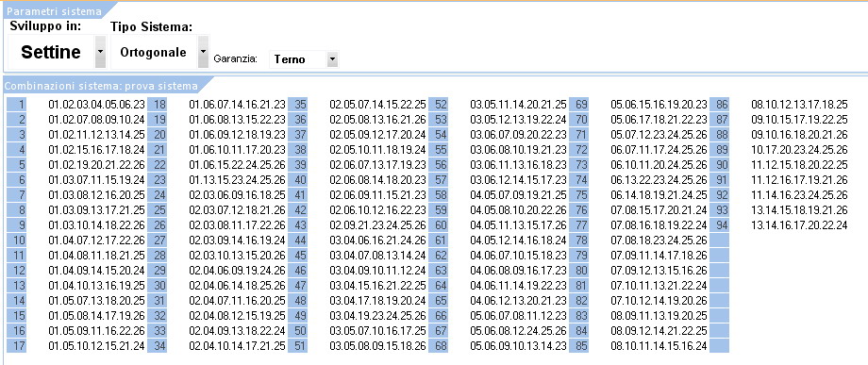
Task: Select combination 05.07.12.23.24.25.26
Action: coord(659,134)
